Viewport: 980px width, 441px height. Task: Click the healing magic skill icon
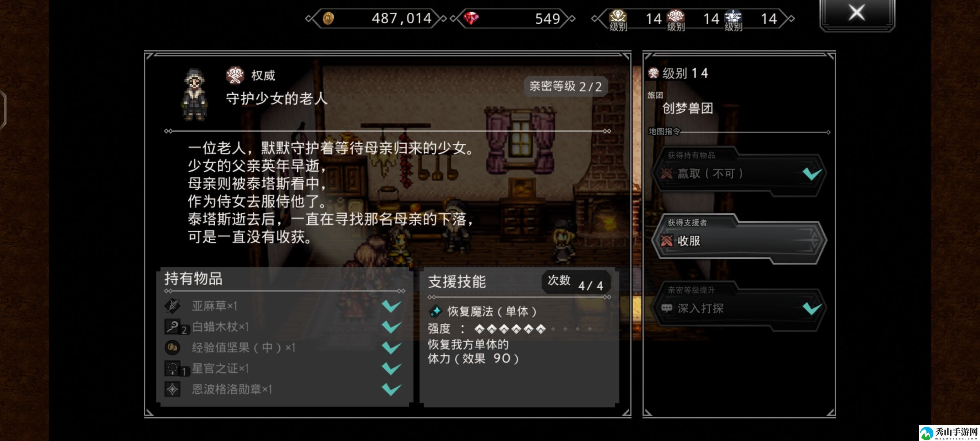click(435, 312)
